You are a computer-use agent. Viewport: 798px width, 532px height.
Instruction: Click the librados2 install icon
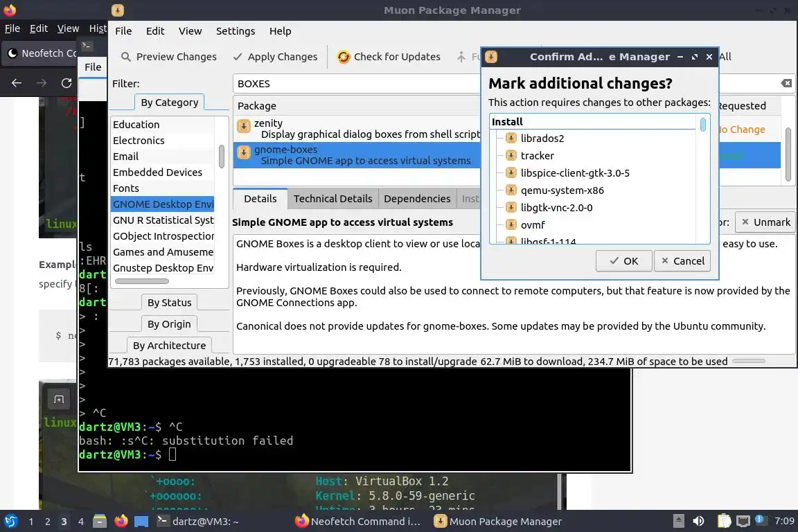click(511, 138)
